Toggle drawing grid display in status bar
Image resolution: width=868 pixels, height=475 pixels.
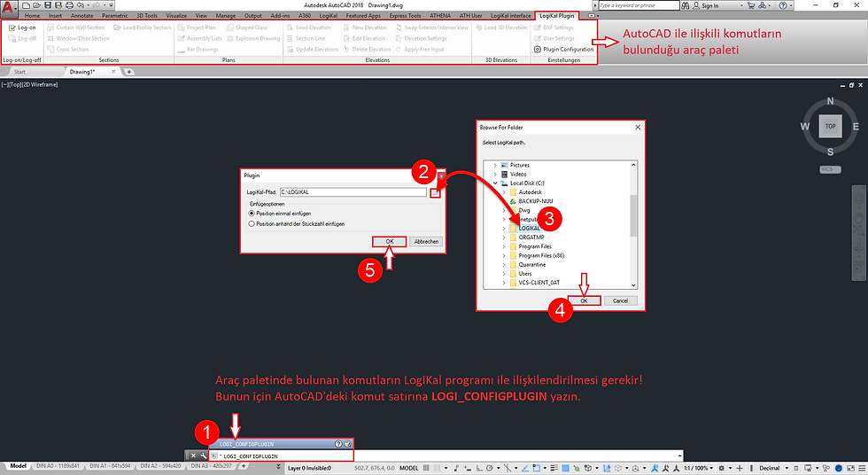pos(426,469)
